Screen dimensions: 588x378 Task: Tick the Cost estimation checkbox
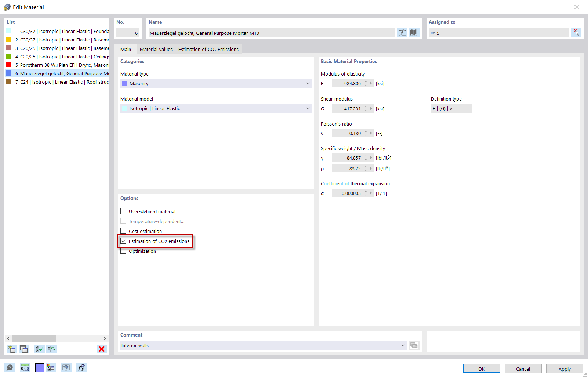pyautogui.click(x=123, y=231)
